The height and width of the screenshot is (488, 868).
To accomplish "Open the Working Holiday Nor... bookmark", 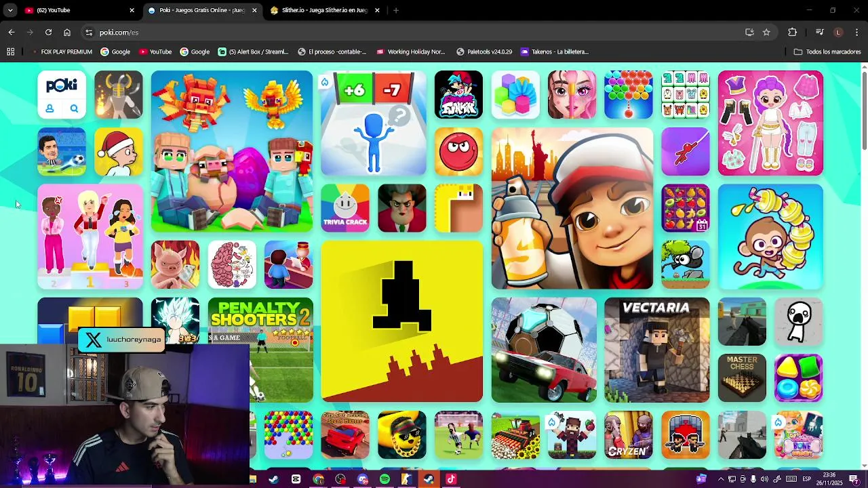I will click(411, 52).
